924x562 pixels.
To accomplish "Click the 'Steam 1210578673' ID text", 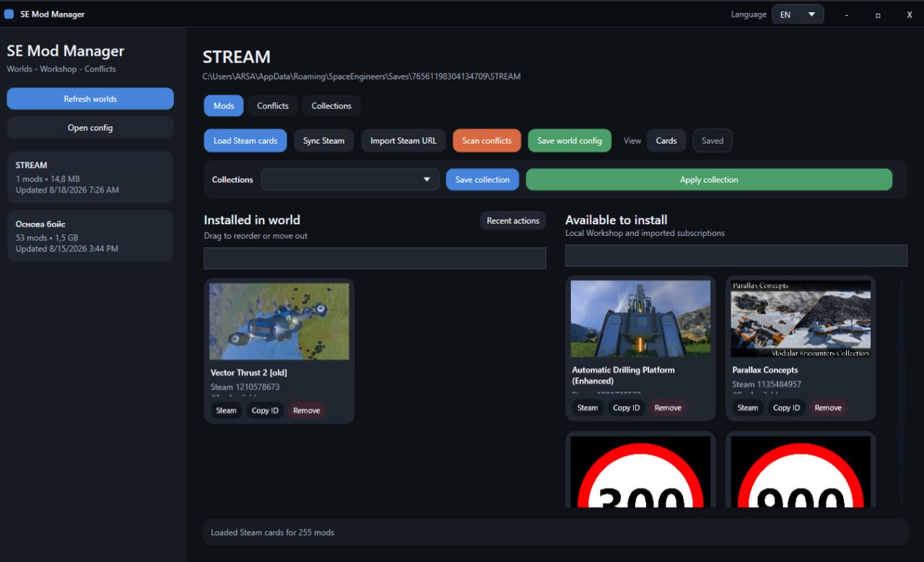I will click(x=245, y=387).
